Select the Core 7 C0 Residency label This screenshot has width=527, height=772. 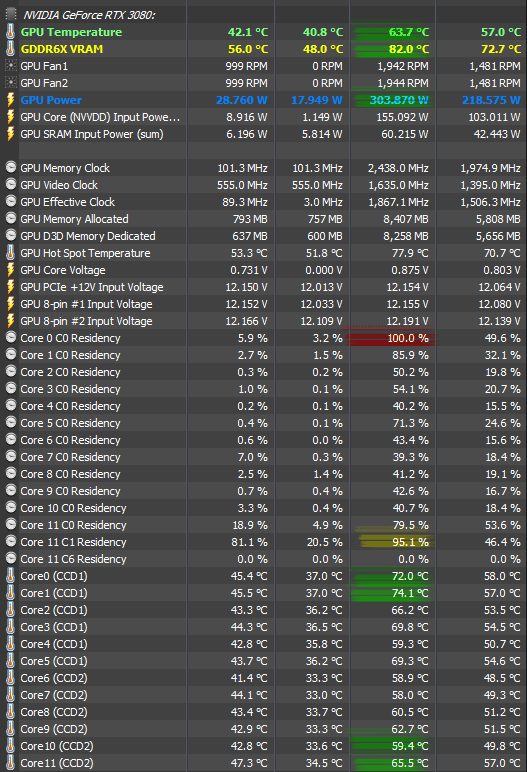pyautogui.click(x=70, y=457)
